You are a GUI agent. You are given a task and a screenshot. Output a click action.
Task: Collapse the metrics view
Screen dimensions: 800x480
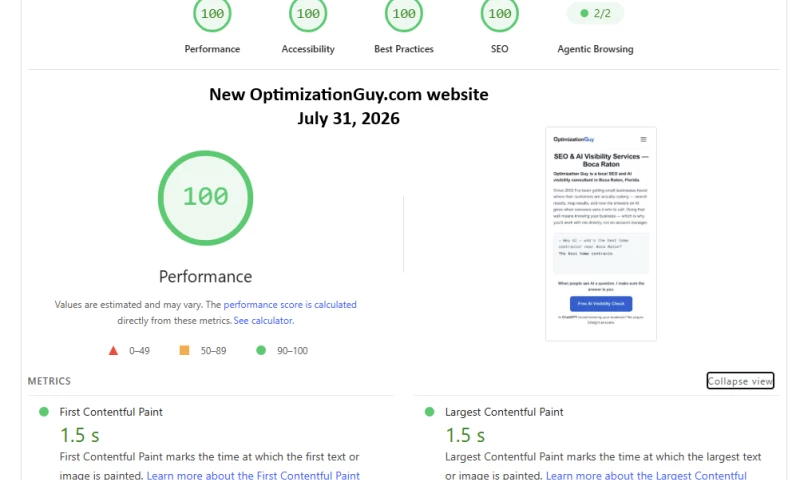pyautogui.click(x=740, y=381)
